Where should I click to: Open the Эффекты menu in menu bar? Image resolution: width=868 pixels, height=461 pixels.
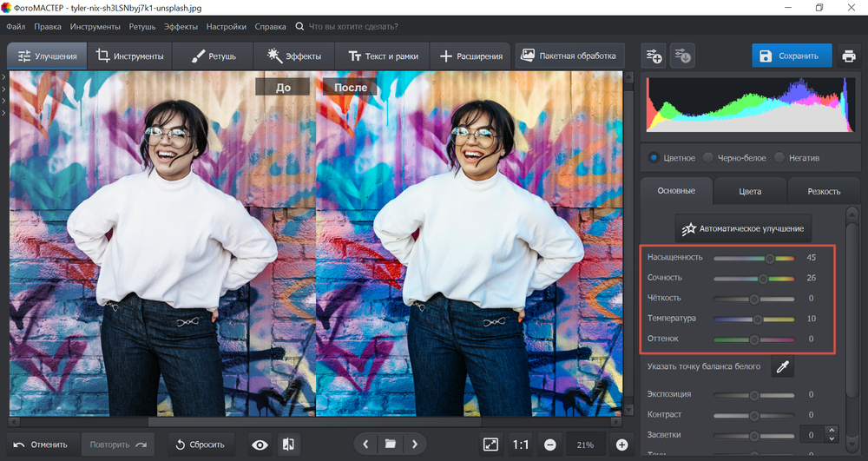pyautogui.click(x=181, y=27)
